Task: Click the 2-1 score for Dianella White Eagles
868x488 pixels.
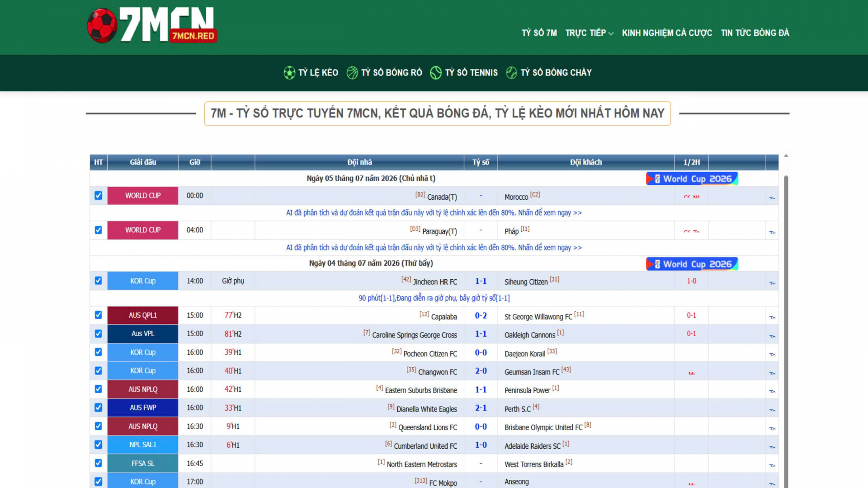Action: click(481, 408)
